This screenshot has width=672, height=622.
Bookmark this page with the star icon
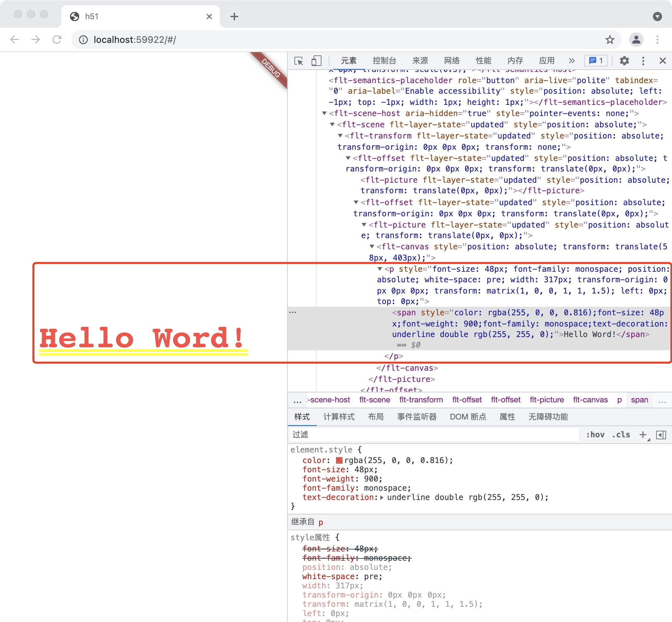pos(609,40)
